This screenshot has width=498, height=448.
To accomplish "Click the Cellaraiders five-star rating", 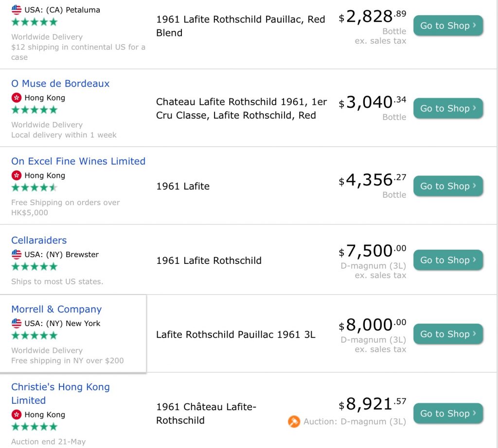I will 35,266.
